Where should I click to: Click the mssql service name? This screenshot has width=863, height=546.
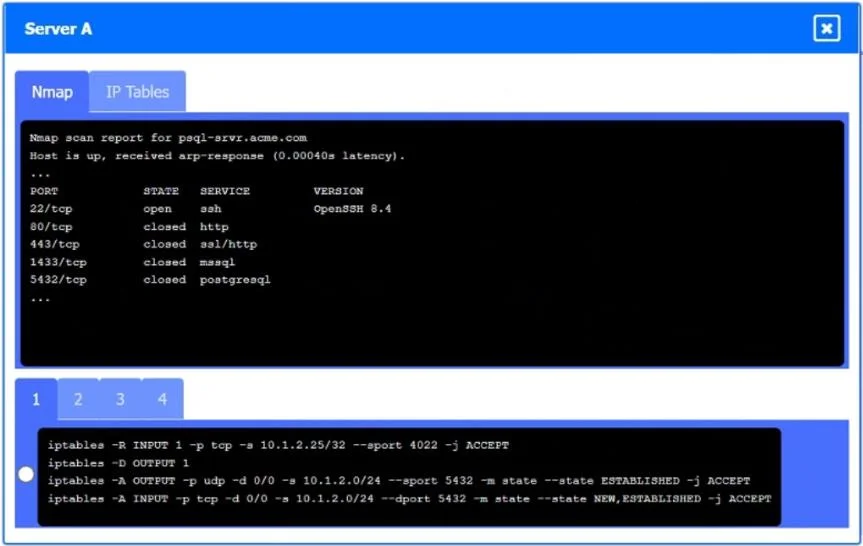[x=217, y=262]
